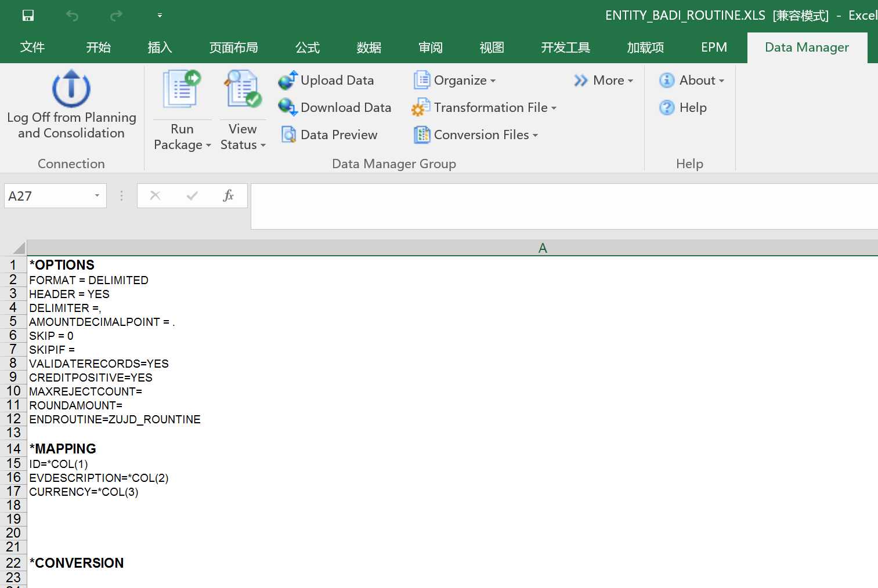Switch to the 开始 (Home) tab
The image size is (878, 588).
click(99, 48)
